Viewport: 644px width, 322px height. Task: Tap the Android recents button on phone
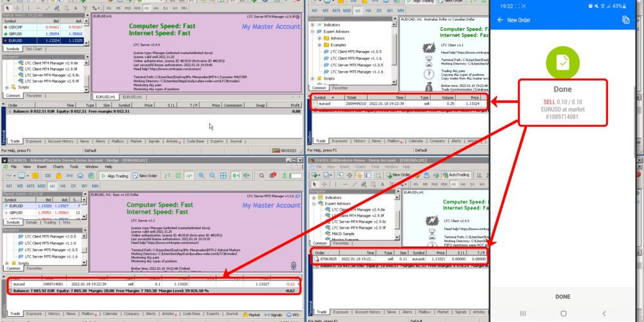click(x=523, y=314)
